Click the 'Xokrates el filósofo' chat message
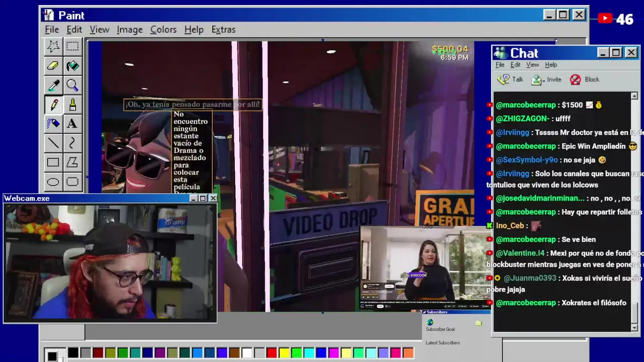The width and height of the screenshot is (644, 362). tap(594, 303)
